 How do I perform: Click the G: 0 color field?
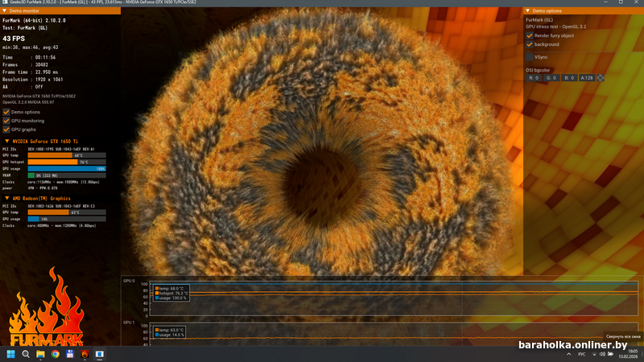pos(551,77)
